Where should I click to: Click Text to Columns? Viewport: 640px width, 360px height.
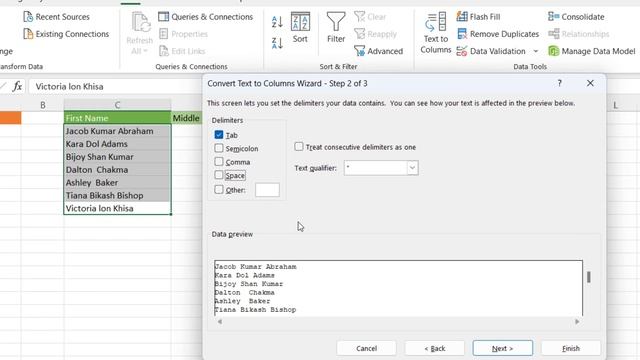click(436, 33)
